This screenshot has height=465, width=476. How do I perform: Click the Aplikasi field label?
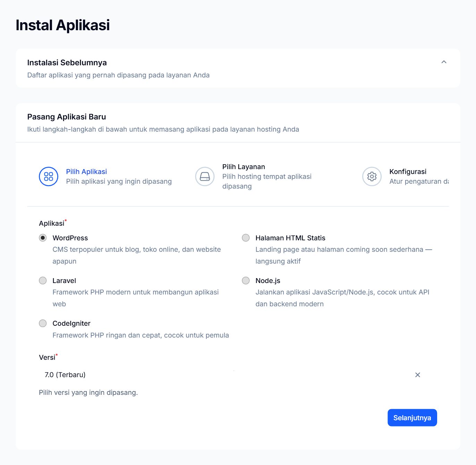coord(52,223)
